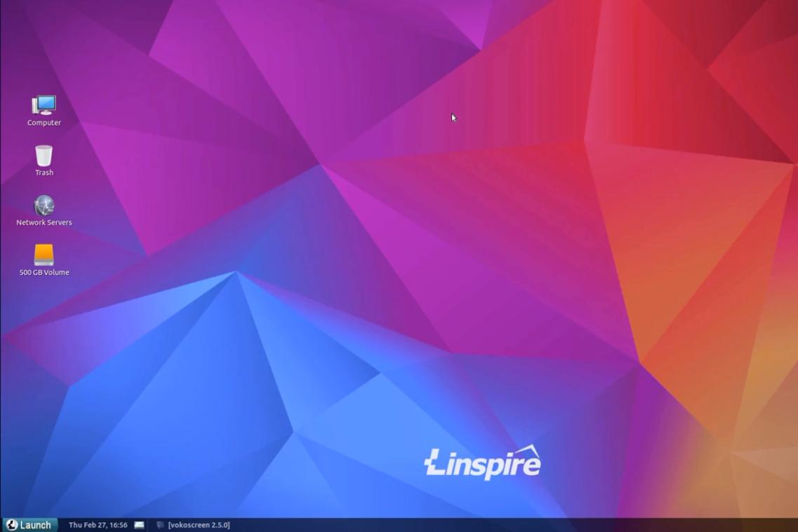
Task: Restore the vokoscreen 2.5.0 window from taskbar
Action: click(x=200, y=524)
